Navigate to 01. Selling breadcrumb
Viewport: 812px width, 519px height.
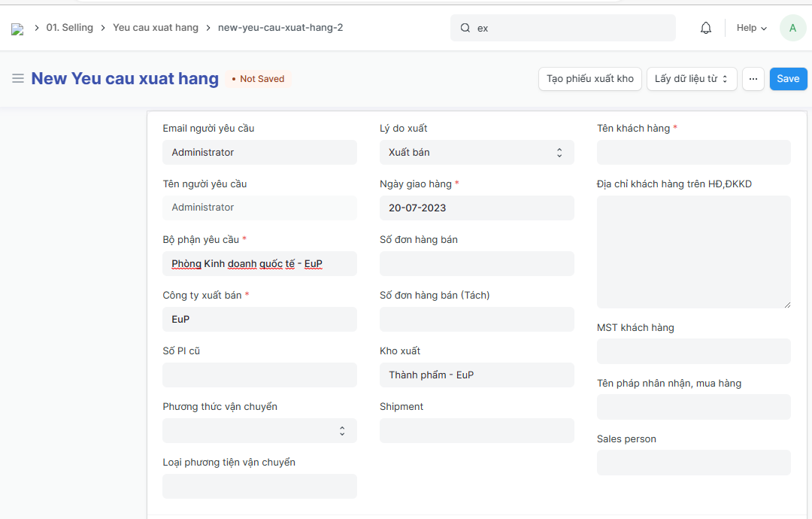[x=69, y=28]
